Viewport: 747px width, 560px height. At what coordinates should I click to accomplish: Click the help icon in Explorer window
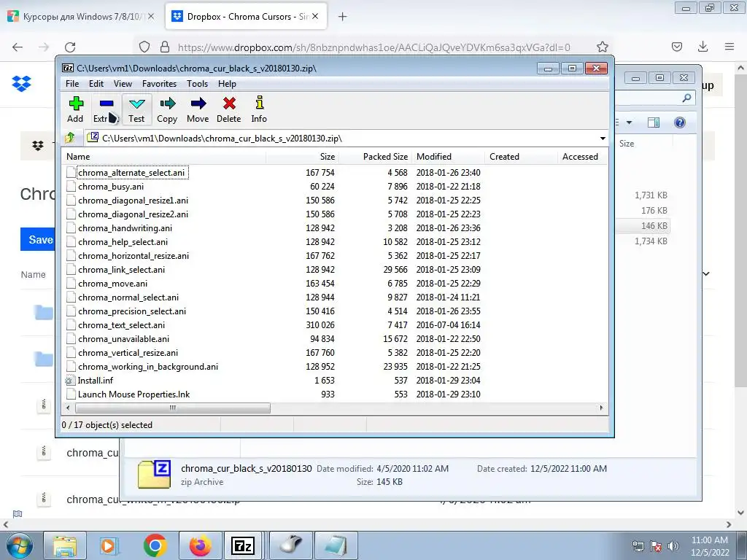point(679,122)
